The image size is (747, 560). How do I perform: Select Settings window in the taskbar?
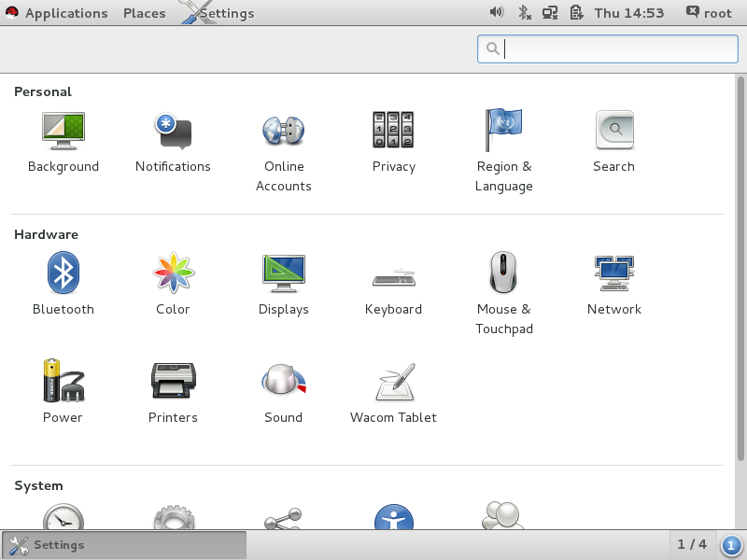[x=124, y=545]
